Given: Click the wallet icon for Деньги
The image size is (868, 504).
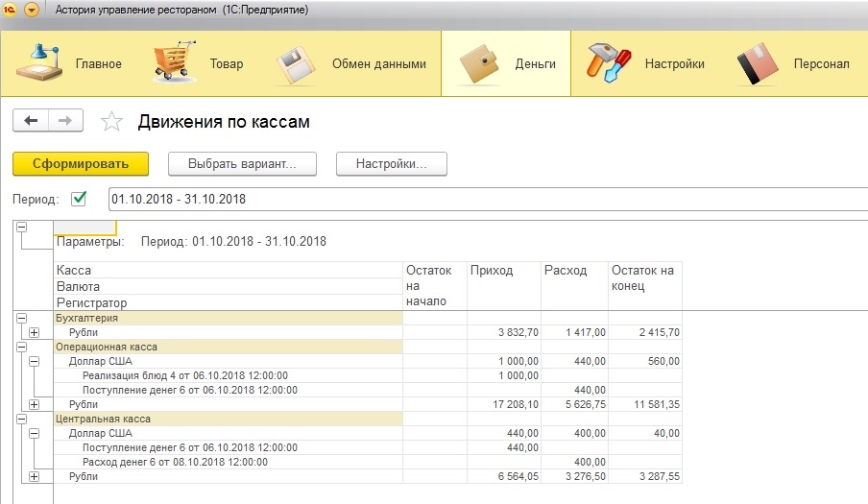Looking at the screenshot, I should (x=481, y=63).
